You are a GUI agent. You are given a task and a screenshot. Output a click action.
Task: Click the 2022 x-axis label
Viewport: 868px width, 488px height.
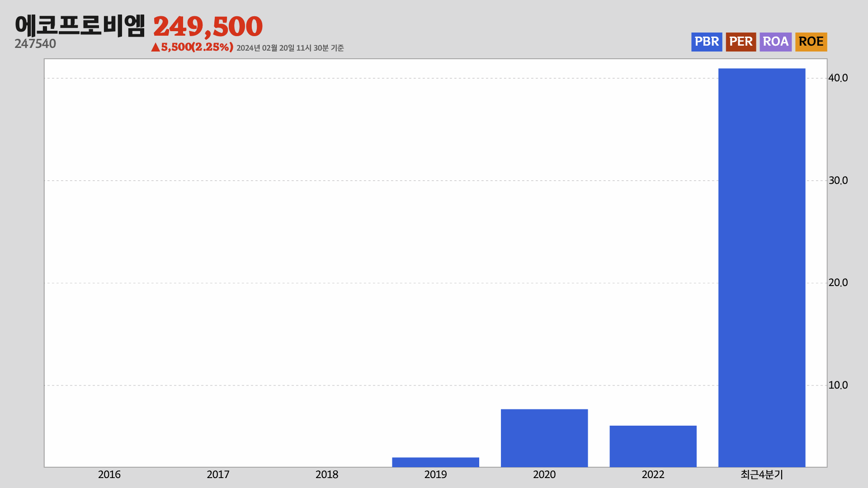click(653, 474)
